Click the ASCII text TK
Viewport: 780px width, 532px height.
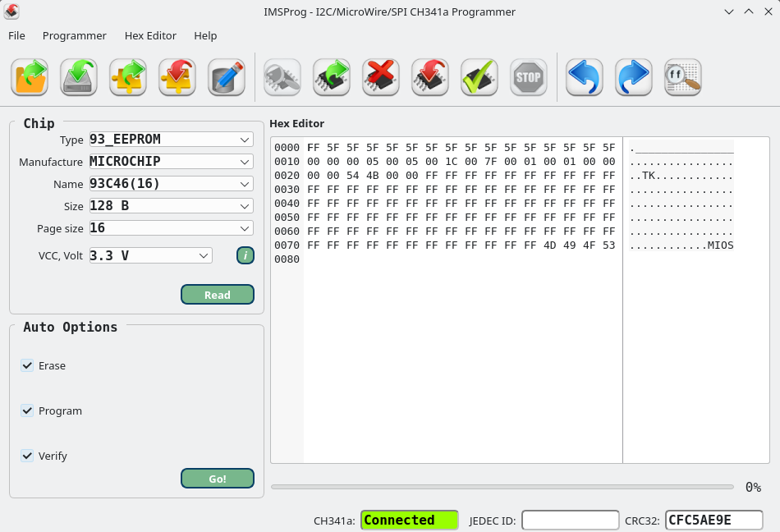649,176
